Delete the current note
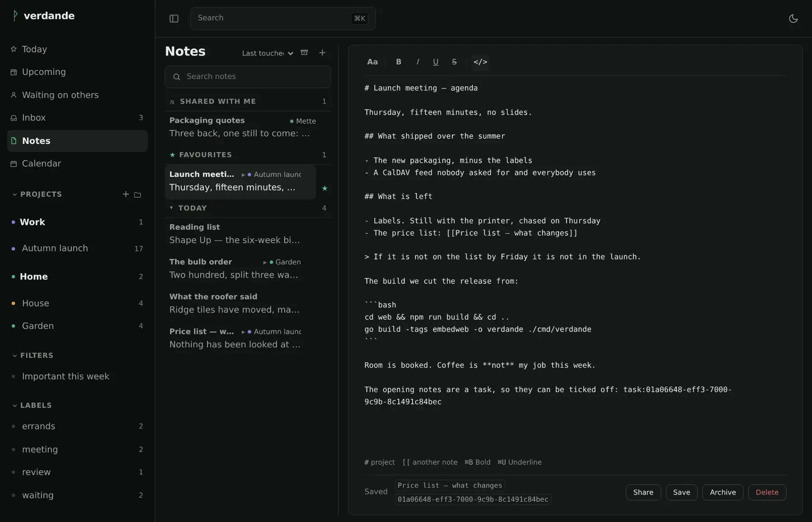 click(767, 492)
